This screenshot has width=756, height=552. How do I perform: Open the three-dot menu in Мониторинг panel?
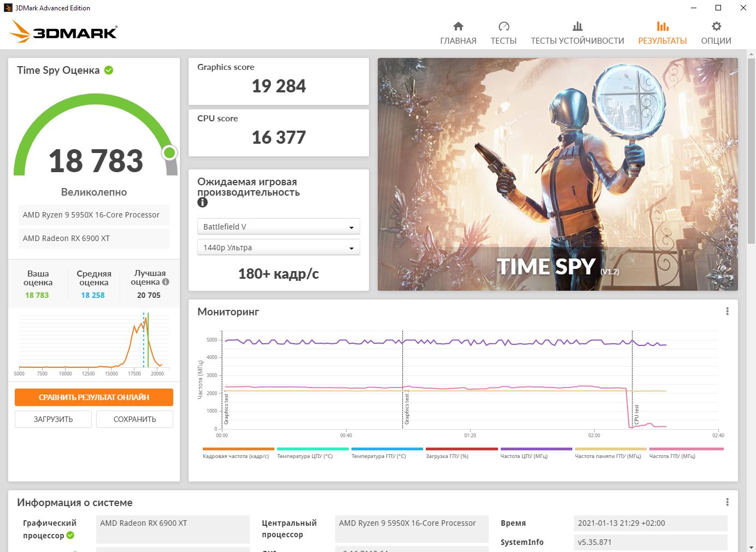tap(727, 312)
